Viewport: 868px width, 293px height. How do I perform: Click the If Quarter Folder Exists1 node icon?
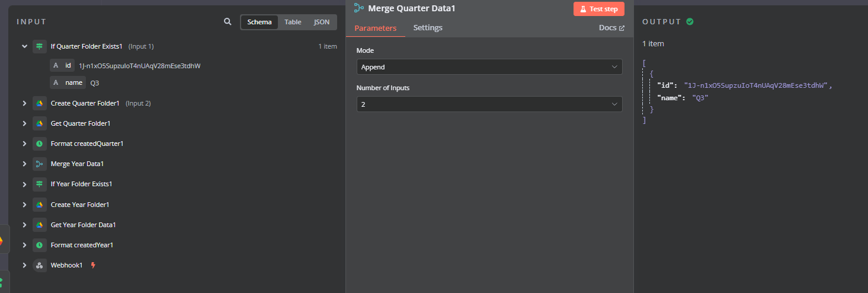(39, 46)
